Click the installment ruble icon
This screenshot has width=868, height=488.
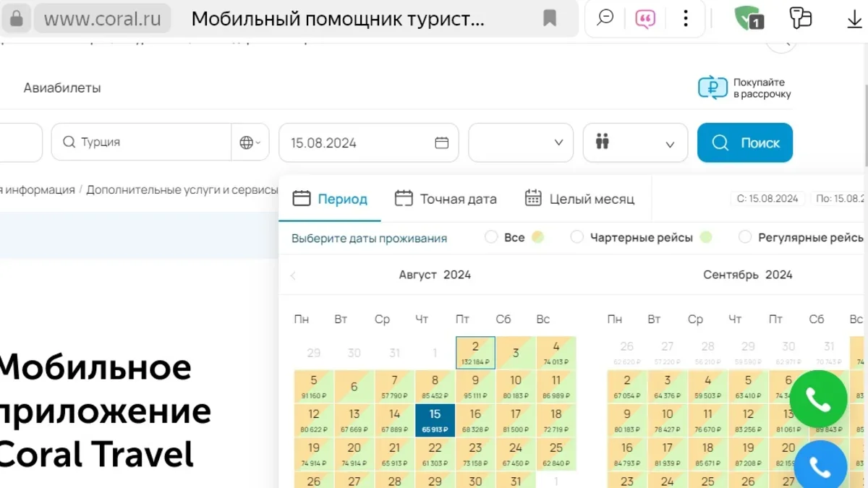pos(712,87)
